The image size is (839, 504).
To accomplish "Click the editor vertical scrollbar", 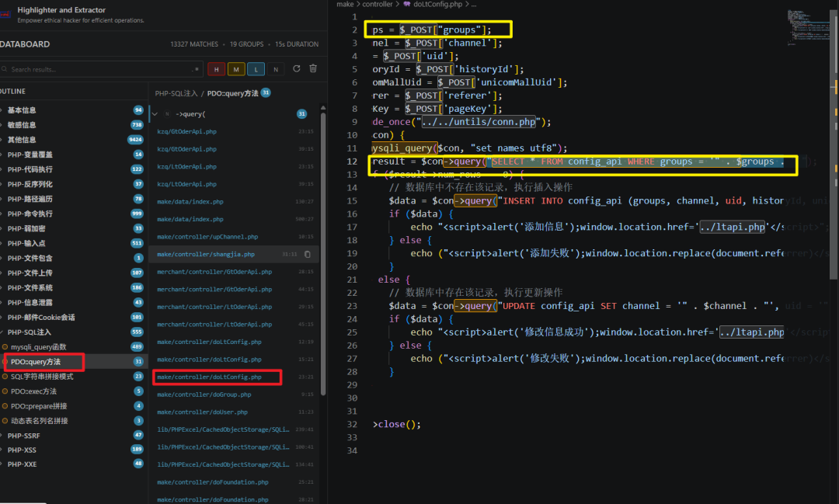I will point(834,144).
